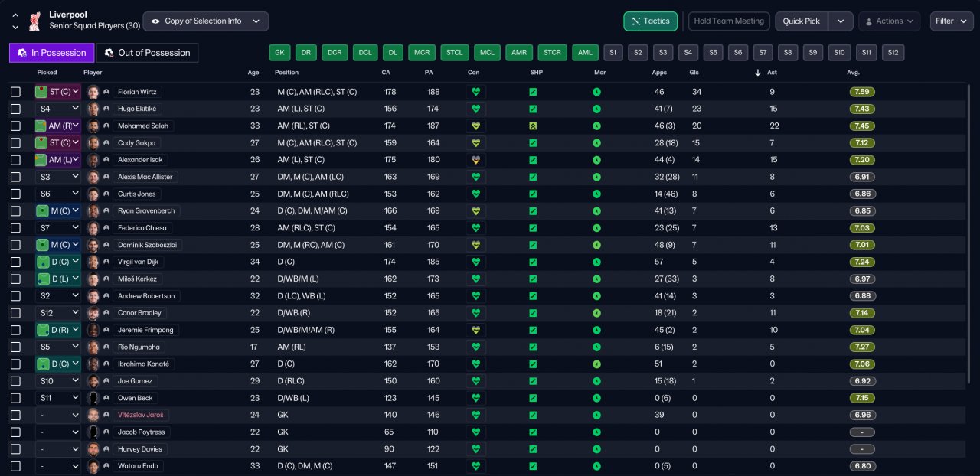Tick the checkbox for Harvey Davies
This screenshot has width=980, height=476.
point(15,449)
